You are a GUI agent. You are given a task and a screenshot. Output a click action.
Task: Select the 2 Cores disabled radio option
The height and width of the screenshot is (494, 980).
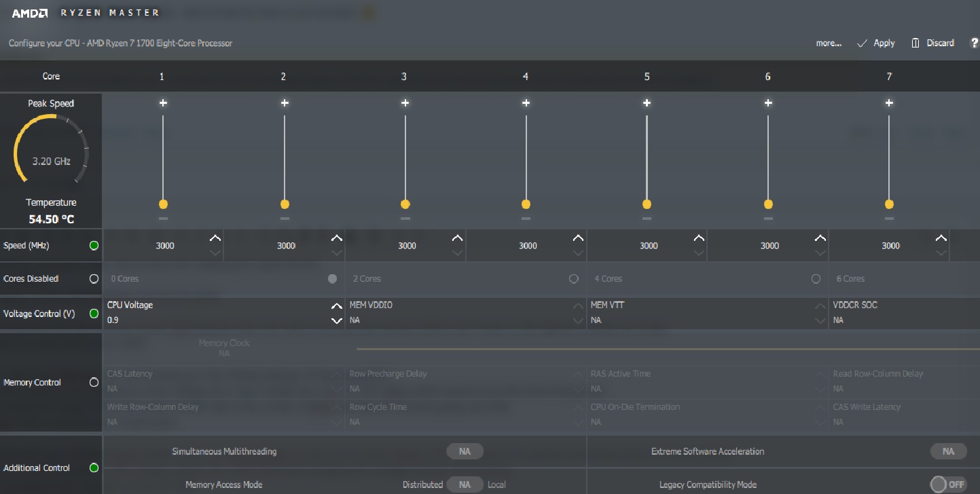tap(574, 278)
